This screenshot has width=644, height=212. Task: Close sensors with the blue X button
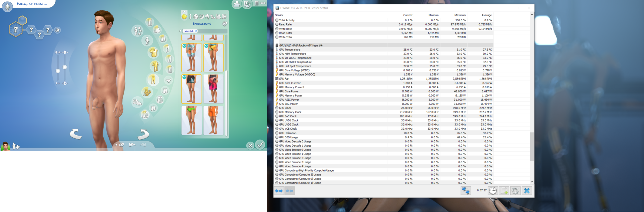coord(527,191)
